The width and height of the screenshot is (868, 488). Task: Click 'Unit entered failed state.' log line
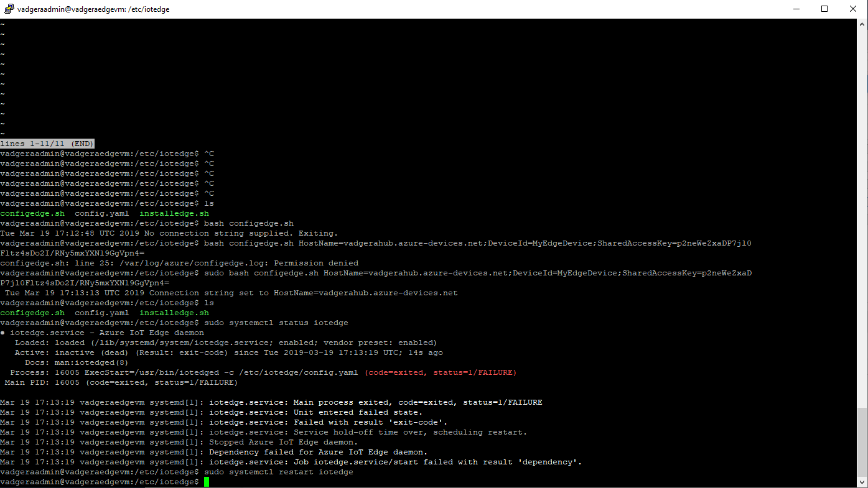(212, 412)
